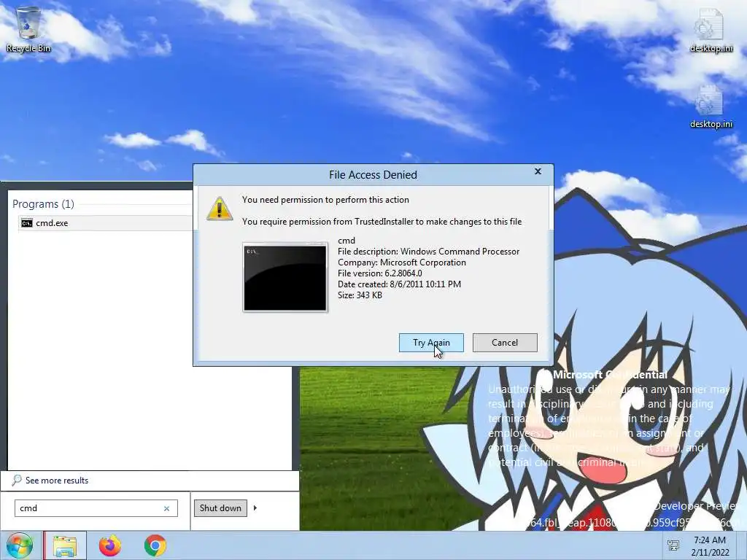
Task: Open See more results link
Action: [x=57, y=481]
